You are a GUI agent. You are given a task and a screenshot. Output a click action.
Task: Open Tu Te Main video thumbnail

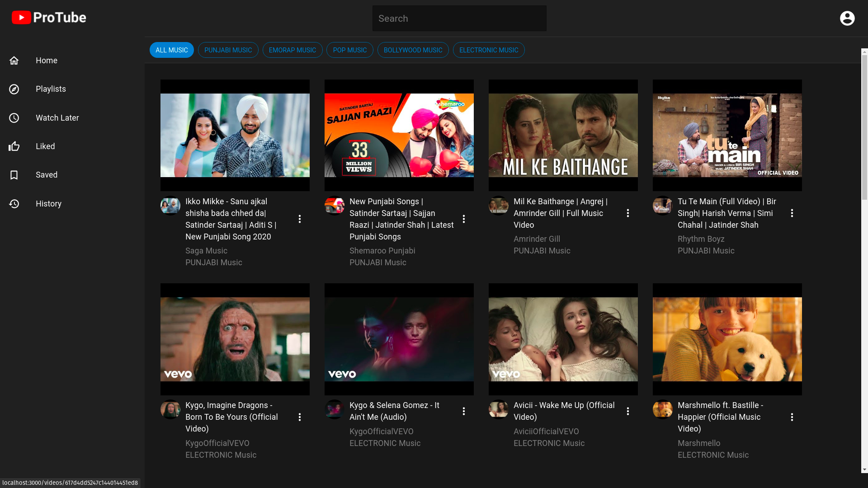727,136
